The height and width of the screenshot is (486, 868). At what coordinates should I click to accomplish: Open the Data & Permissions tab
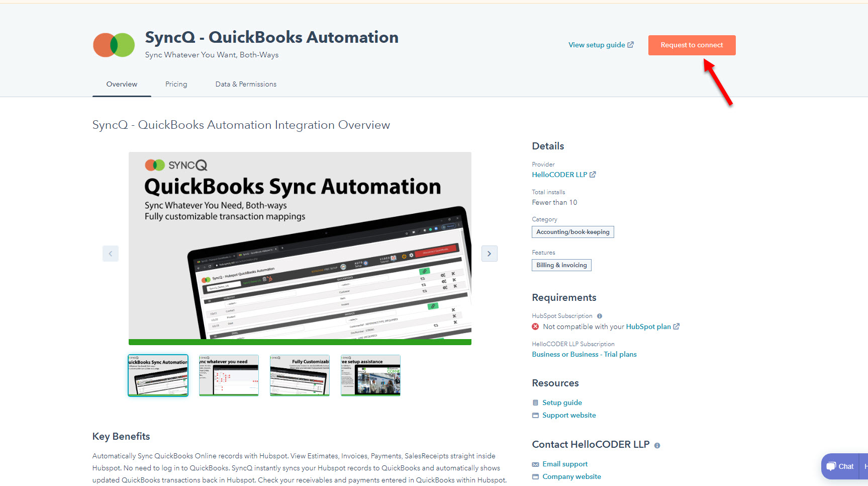246,84
